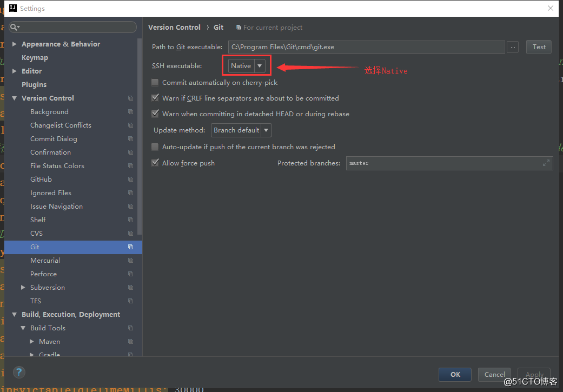Click project-level icon beside File Status Colors
Image resolution: width=563 pixels, height=392 pixels.
coord(130,166)
